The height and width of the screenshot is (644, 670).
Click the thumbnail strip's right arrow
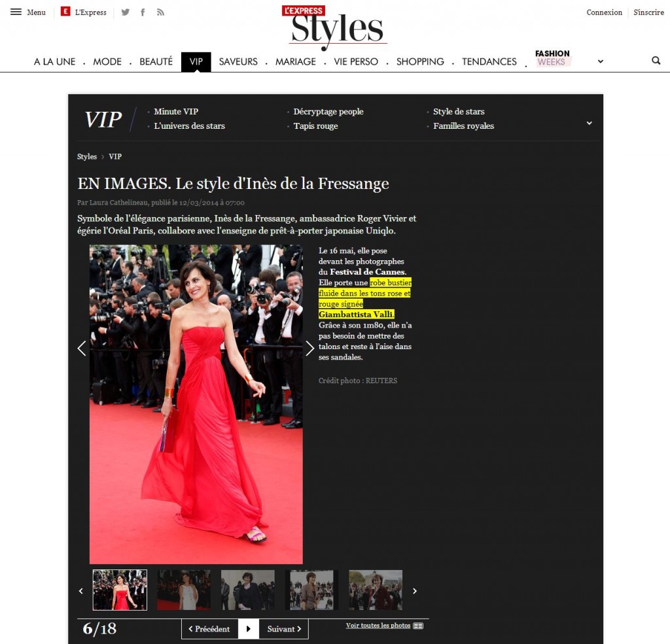414,590
